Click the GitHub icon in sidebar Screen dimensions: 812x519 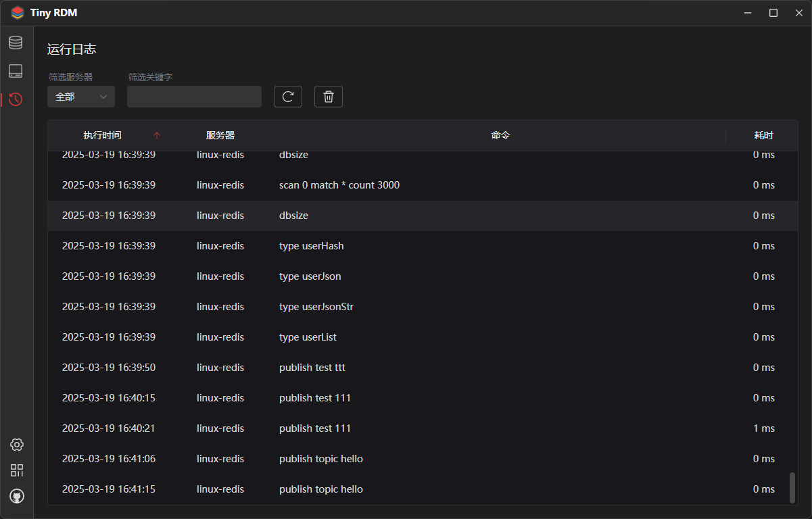17,496
